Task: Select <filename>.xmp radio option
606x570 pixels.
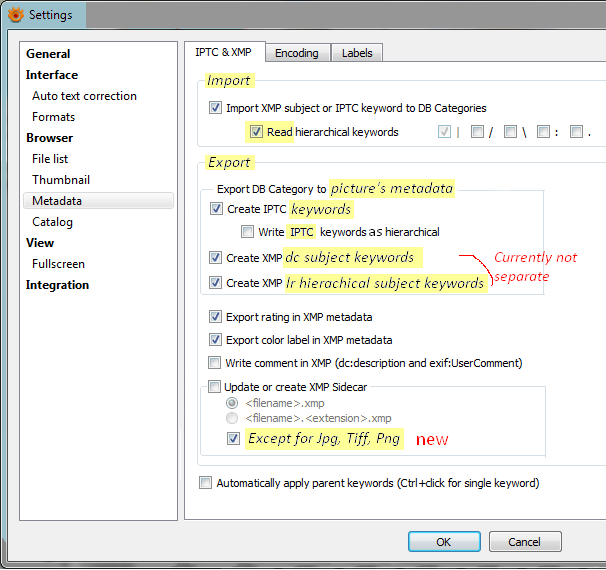Action: (x=232, y=403)
